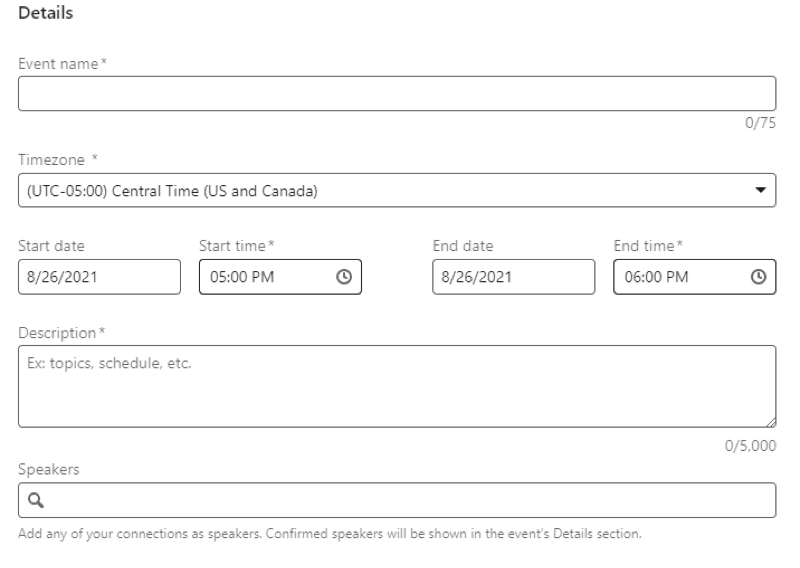The width and height of the screenshot is (800, 568).
Task: Focus the Speakers search box
Action: click(397, 500)
